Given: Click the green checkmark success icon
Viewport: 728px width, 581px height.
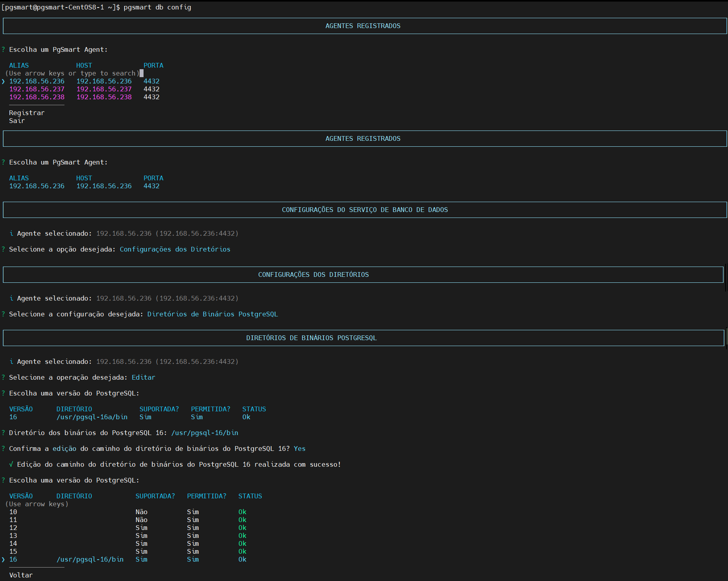Looking at the screenshot, I should (x=11, y=464).
